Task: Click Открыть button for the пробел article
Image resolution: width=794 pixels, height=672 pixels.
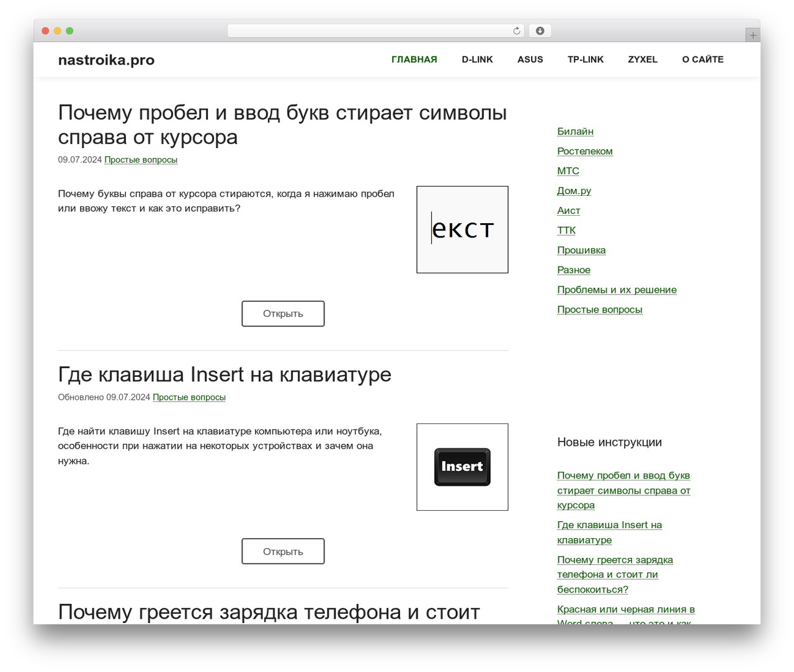Action: click(283, 314)
